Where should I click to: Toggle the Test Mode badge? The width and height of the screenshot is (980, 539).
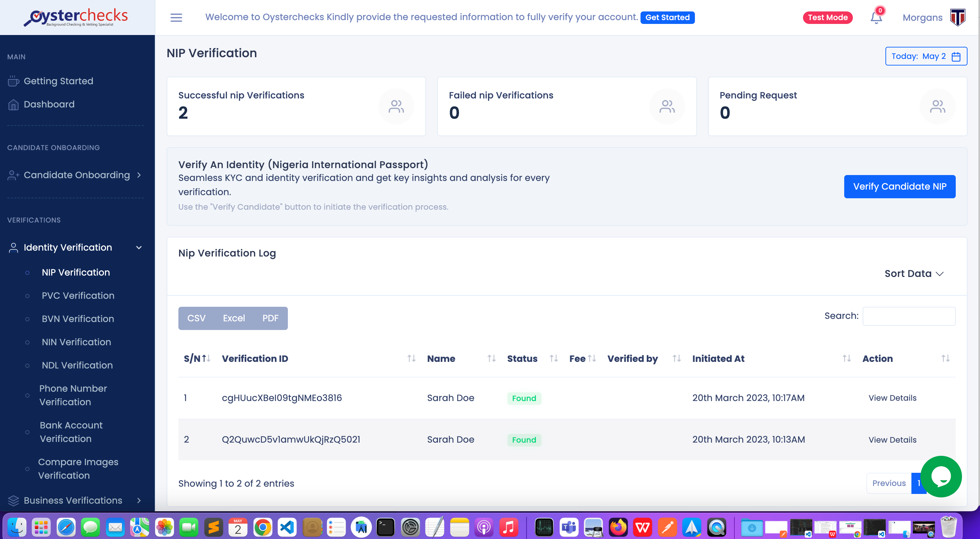point(828,18)
